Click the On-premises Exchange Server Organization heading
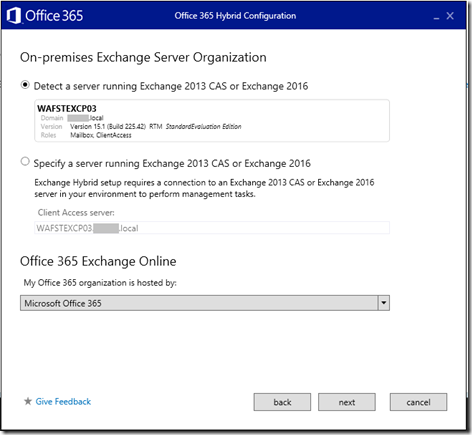Image resolution: width=472 pixels, height=435 pixels. [x=143, y=58]
